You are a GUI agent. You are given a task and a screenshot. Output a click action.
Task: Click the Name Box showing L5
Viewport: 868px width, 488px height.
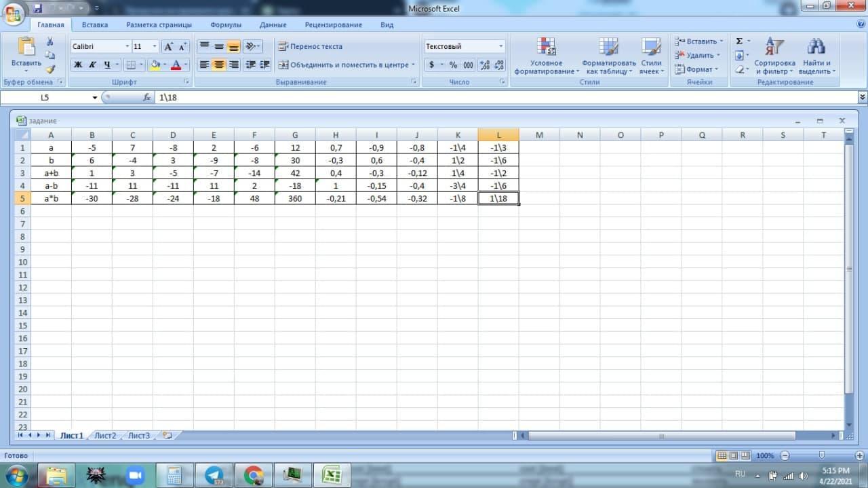(x=46, y=98)
